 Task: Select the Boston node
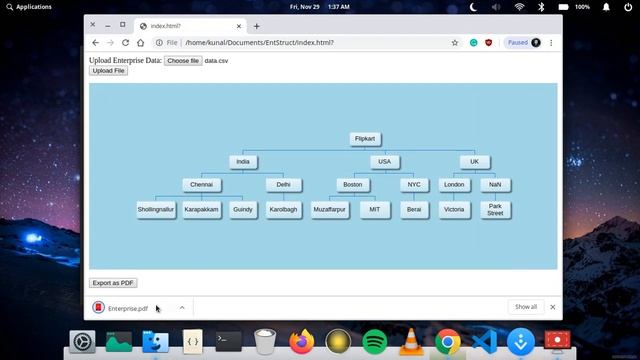tap(353, 184)
